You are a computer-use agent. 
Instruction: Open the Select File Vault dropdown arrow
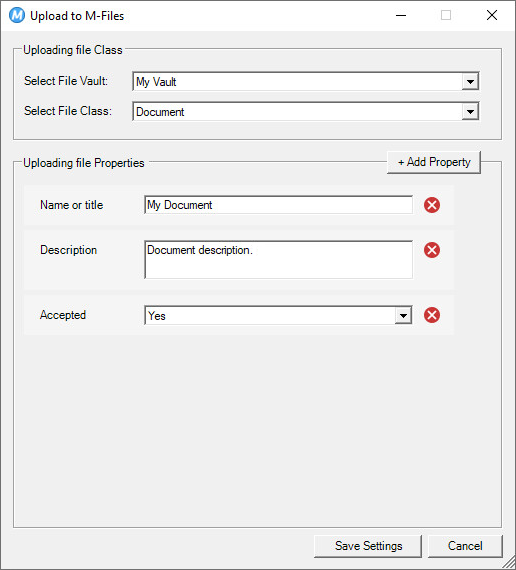(x=470, y=81)
